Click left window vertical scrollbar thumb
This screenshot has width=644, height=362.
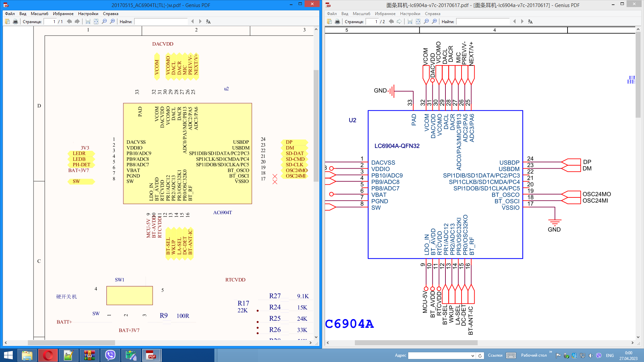pos(316,126)
